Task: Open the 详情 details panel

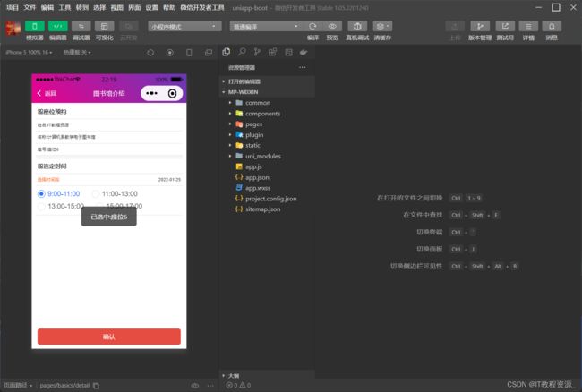Action: 528,26
